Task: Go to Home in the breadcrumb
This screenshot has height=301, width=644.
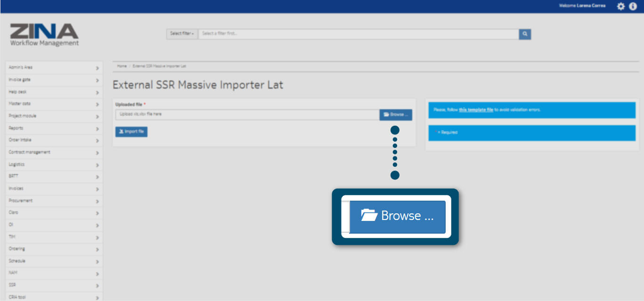Action: 122,66
